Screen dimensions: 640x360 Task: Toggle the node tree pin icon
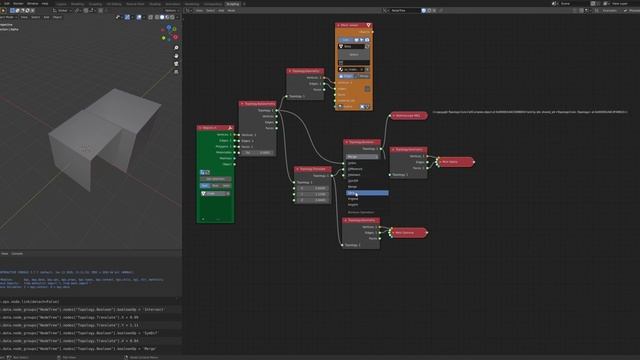click(441, 11)
